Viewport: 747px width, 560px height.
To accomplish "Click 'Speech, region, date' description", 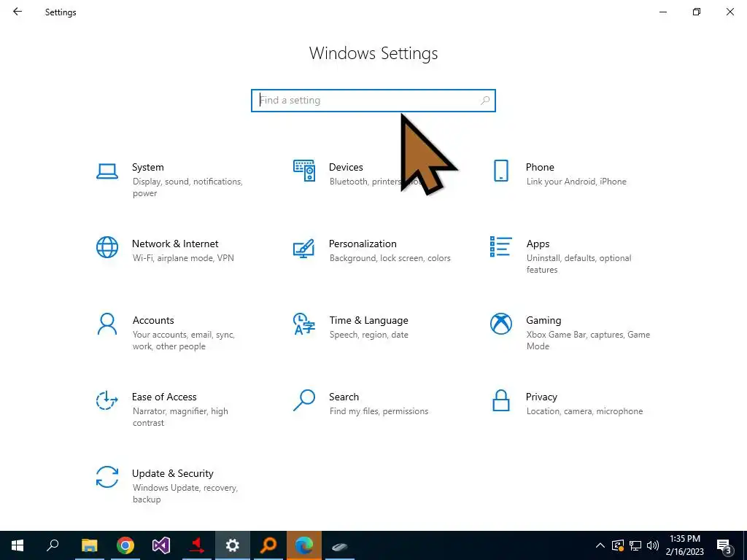I will coord(368,335).
